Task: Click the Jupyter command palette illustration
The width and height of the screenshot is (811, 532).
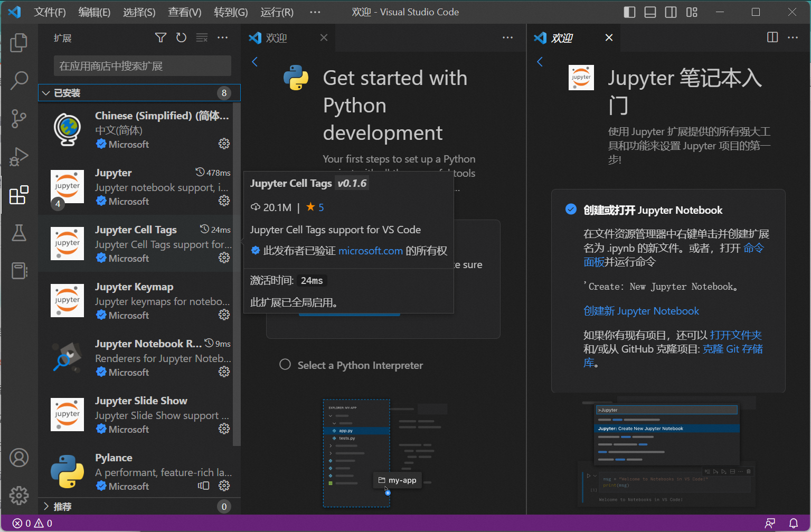Action: (667, 452)
